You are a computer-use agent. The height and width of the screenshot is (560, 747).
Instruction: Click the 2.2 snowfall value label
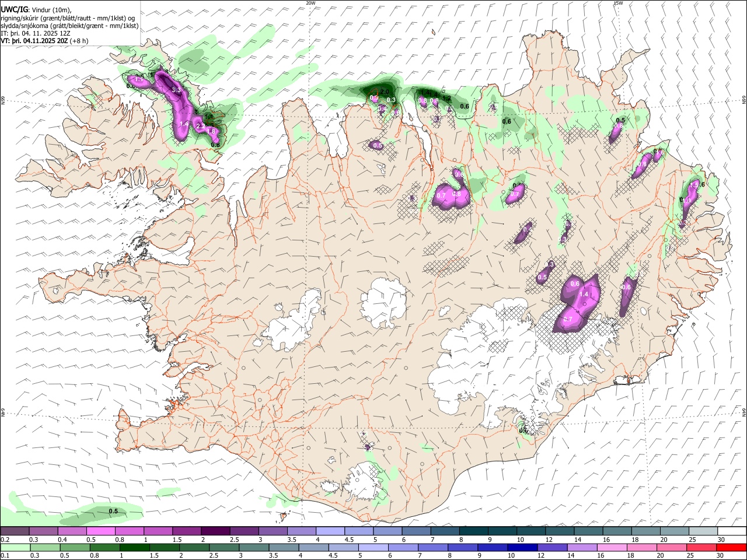coord(200,126)
